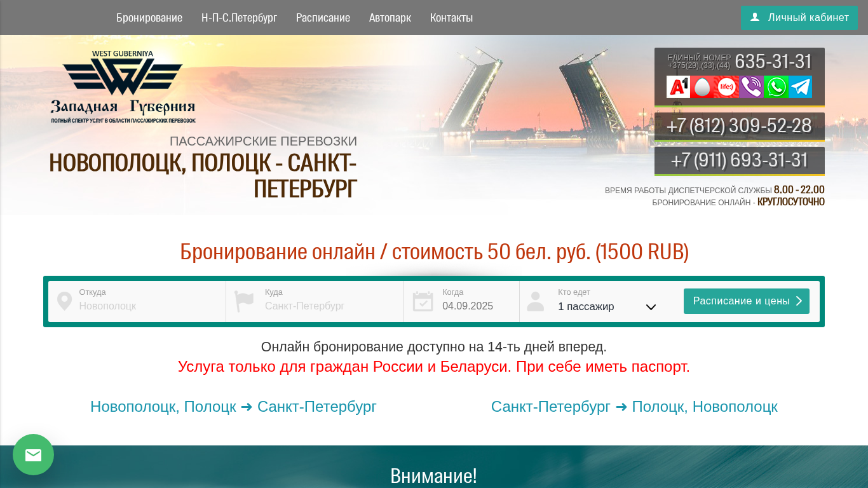
Task: Click the green mail chat button
Action: [x=33, y=454]
